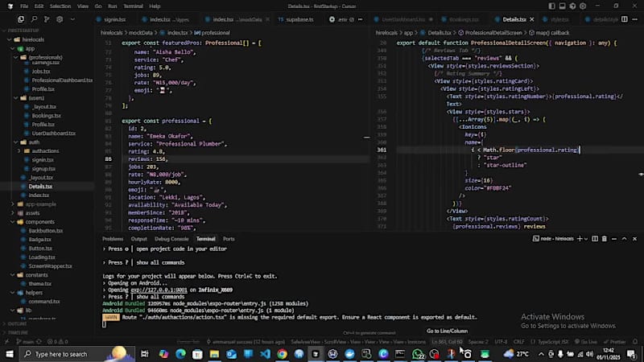Open exp://127.0.0.1:8081 link in terminal
This screenshot has height=362, width=644.
[159, 290]
